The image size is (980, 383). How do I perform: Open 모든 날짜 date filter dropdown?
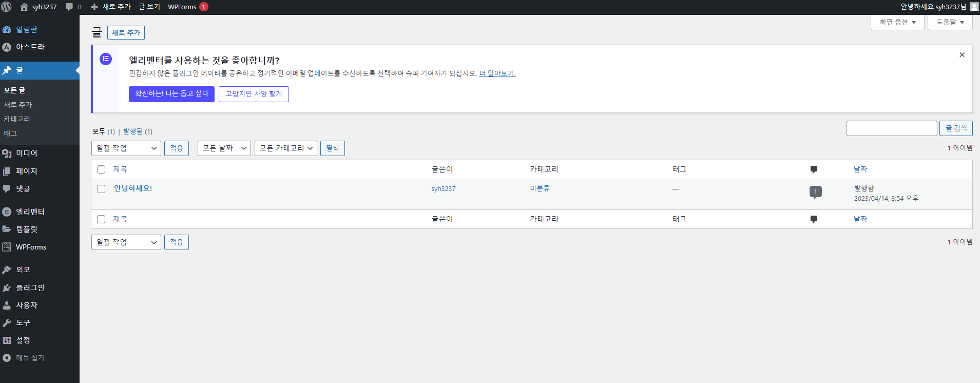[224, 148]
